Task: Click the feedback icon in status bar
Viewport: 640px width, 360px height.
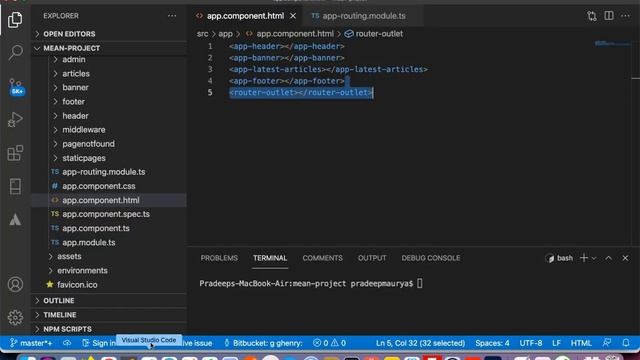Action: 607,343
